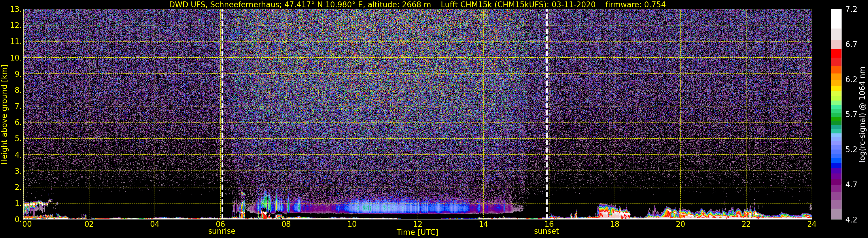Click the time tick label '12'
The image size is (868, 238).
pyautogui.click(x=417, y=224)
